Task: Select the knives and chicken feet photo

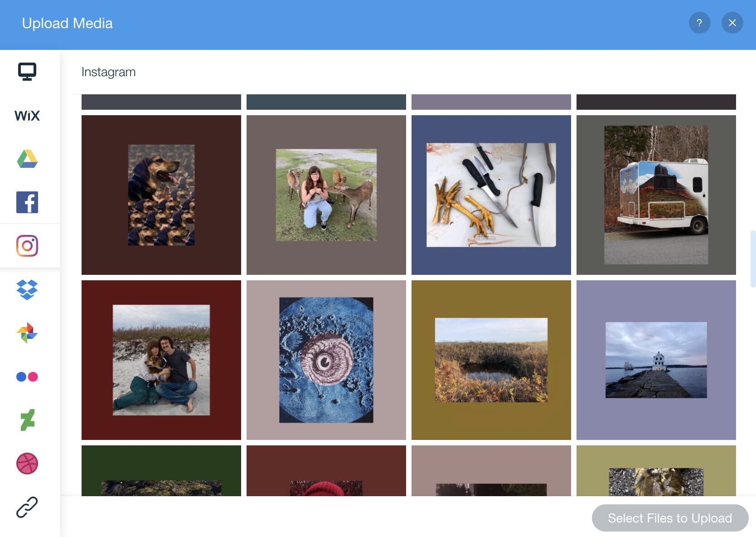Action: coord(491,195)
